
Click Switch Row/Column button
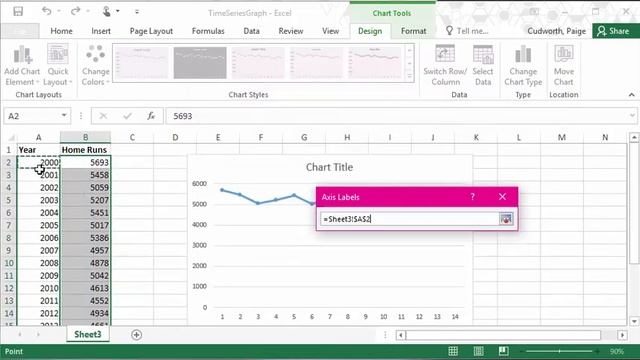pos(445,65)
